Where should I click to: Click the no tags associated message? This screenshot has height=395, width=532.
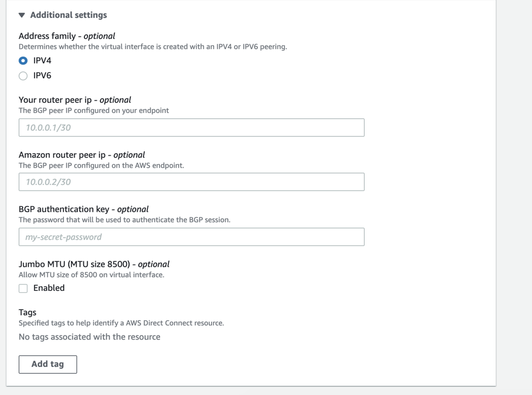tap(89, 337)
